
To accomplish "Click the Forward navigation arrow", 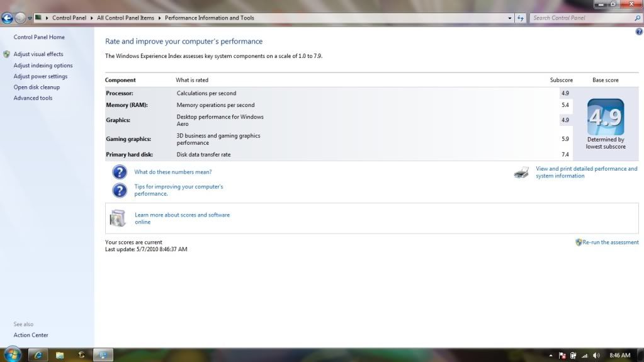I will [x=20, y=18].
